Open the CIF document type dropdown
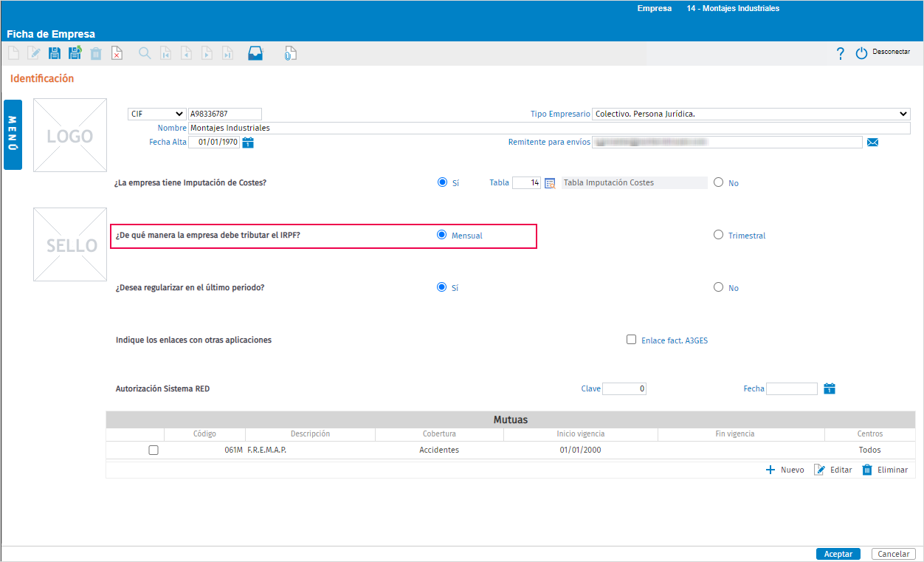 pos(156,114)
